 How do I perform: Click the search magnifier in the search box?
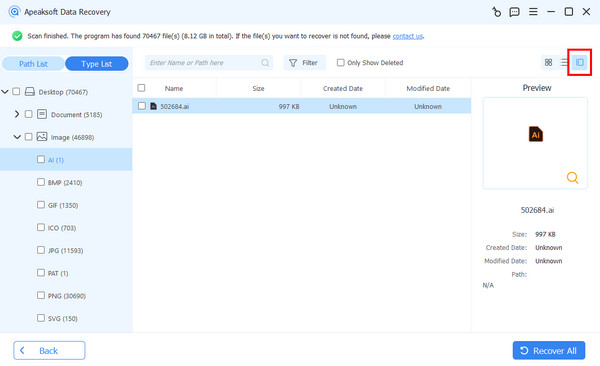pos(265,63)
